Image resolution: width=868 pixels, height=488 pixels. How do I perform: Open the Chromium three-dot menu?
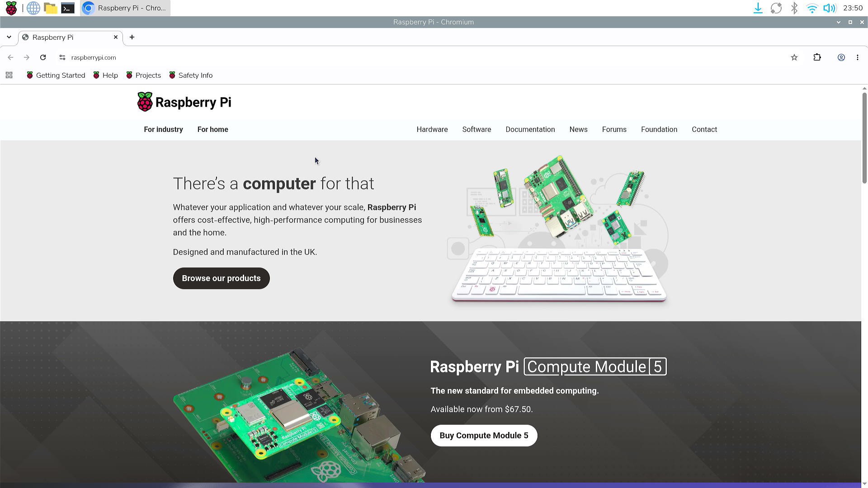tap(858, 57)
